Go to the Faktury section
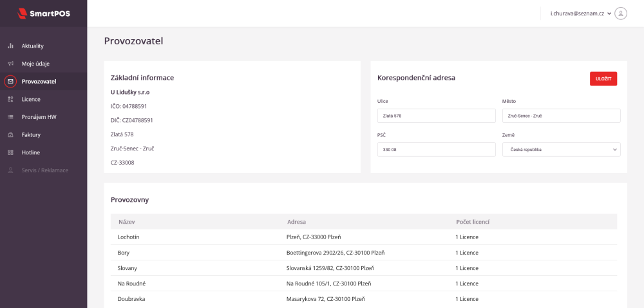This screenshot has width=644, height=308. (x=31, y=135)
